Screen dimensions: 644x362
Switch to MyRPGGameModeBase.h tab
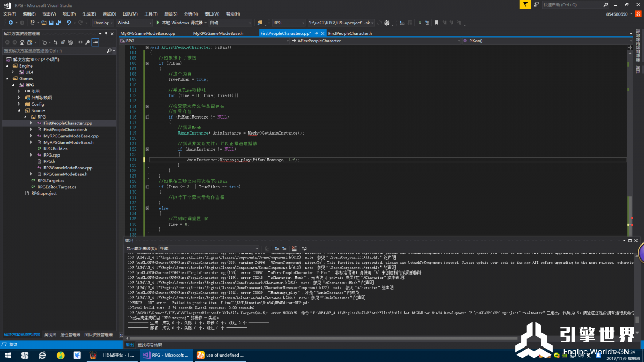tap(218, 33)
